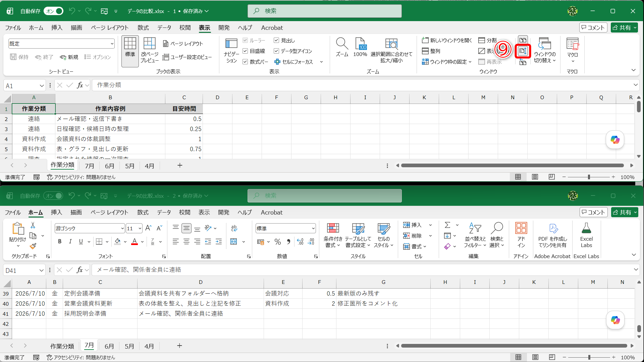Click Split (分割) in the Window group
This screenshot has height=362, width=644.
coord(487,40)
